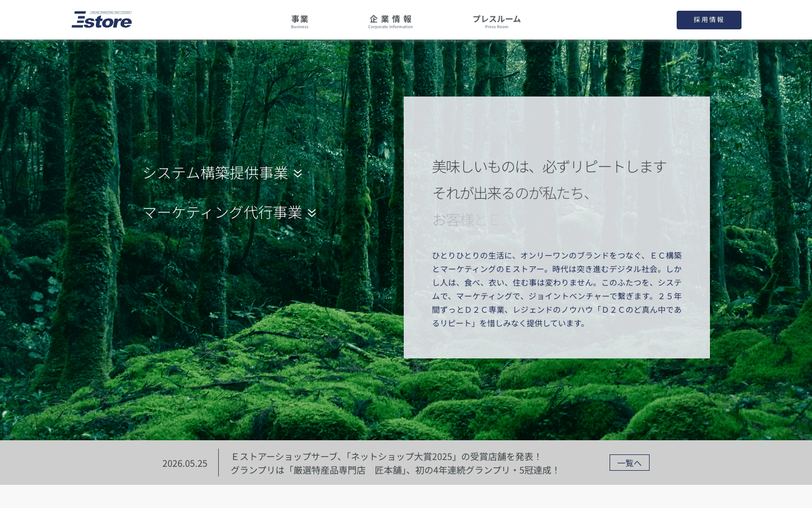Open the 企業情報 Corporate Information menu
Image resolution: width=812 pixels, height=508 pixels.
(390, 21)
